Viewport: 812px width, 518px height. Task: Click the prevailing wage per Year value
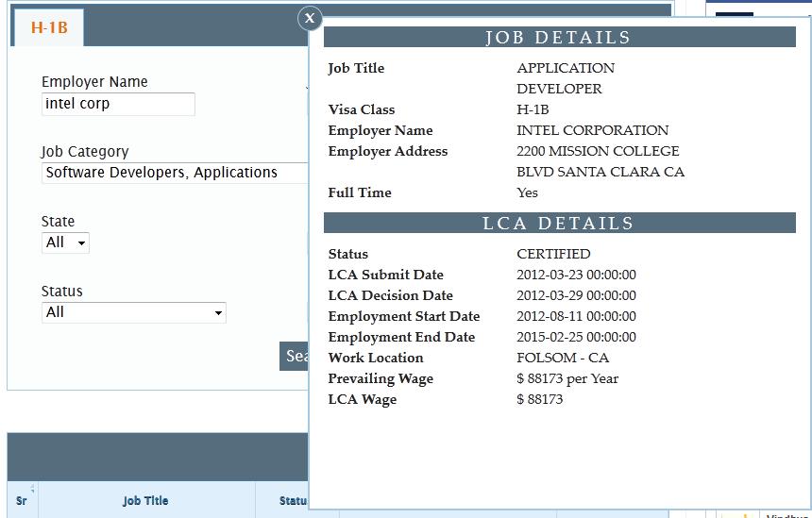click(567, 378)
